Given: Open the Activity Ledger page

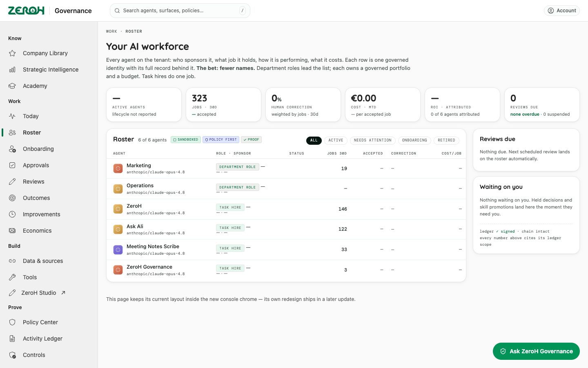Looking at the screenshot, I should pos(49,339).
